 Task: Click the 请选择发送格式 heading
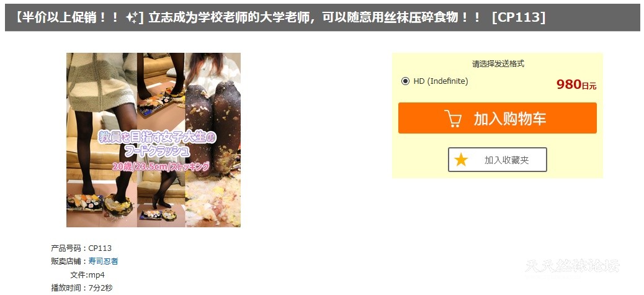coord(498,64)
